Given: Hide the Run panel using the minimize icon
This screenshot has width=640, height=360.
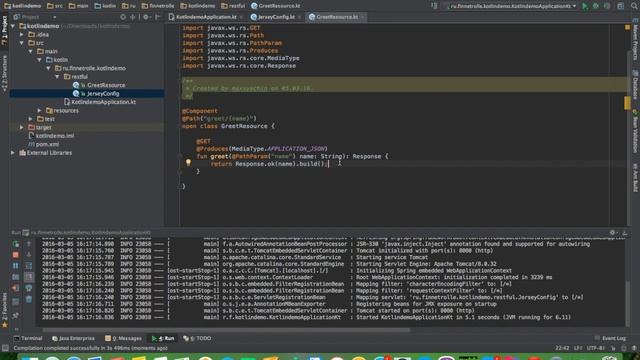Looking at the screenshot, I should pos(624,233).
